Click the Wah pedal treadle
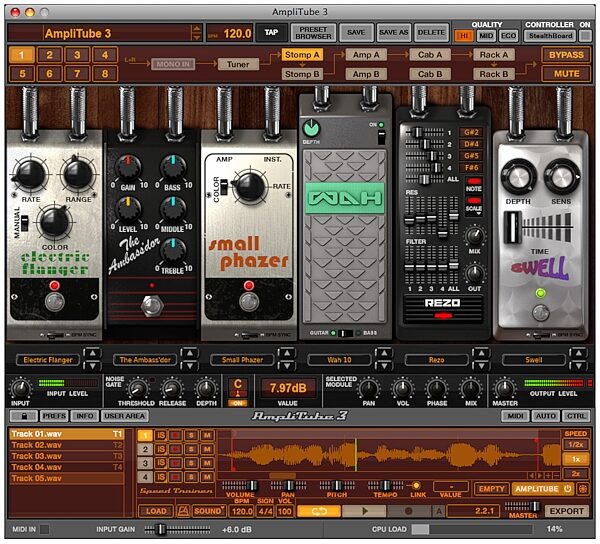 tap(344, 234)
